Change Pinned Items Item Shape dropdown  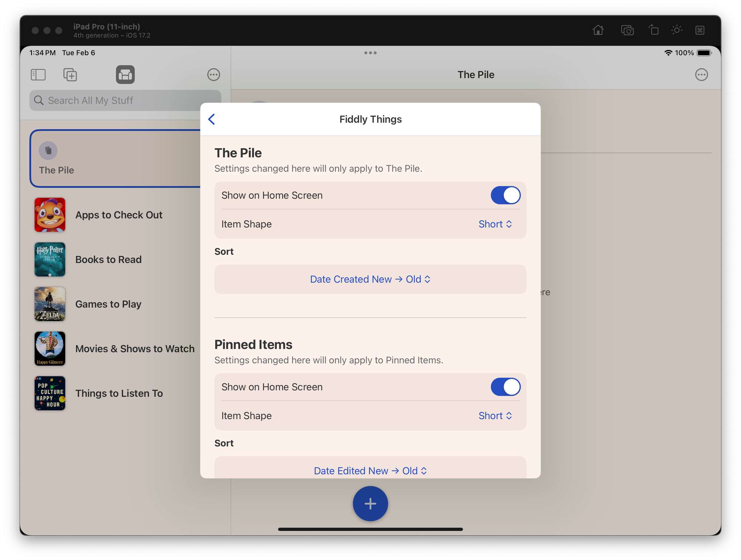click(x=495, y=416)
